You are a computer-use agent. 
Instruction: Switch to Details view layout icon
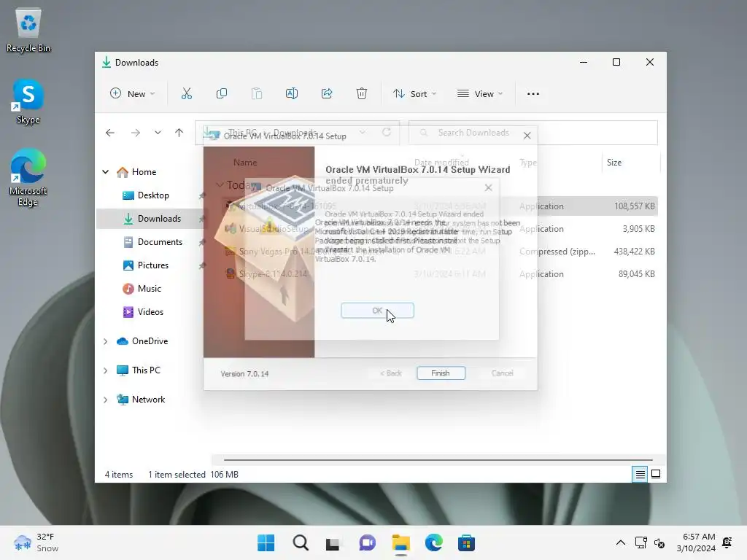pyautogui.click(x=640, y=475)
